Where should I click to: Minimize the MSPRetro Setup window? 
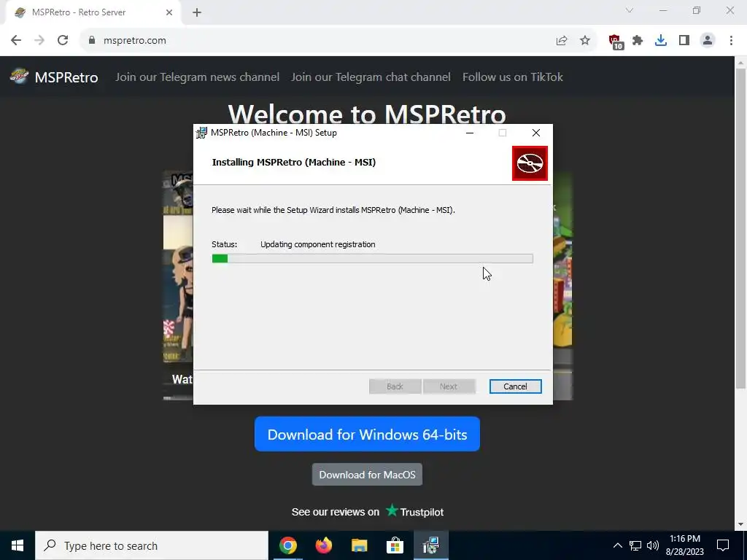click(x=470, y=133)
